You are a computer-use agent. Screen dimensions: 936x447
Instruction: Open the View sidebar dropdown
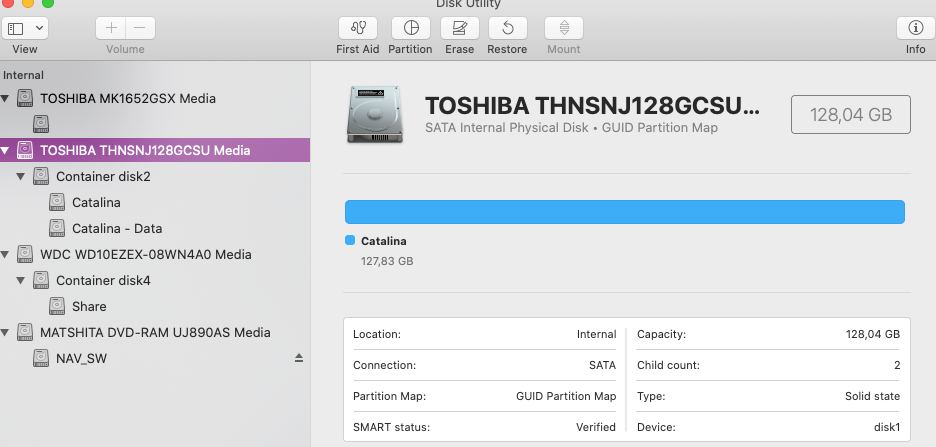click(x=25, y=27)
